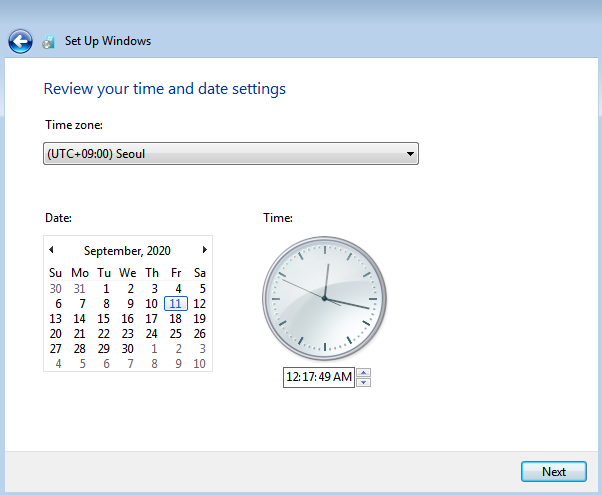Click the Next button
Screen dimensions: 602x495
pyautogui.click(x=554, y=472)
